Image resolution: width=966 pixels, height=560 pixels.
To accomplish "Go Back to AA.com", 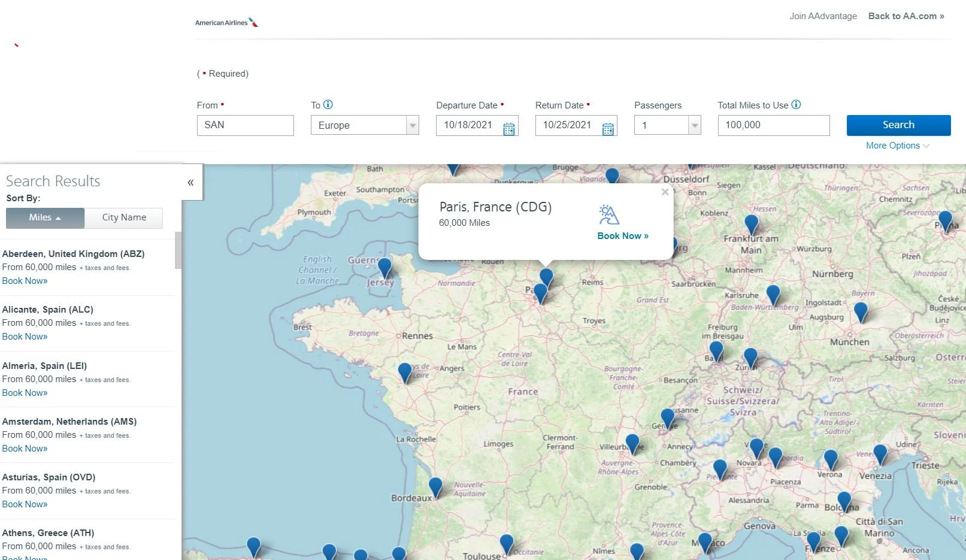I will 906,16.
